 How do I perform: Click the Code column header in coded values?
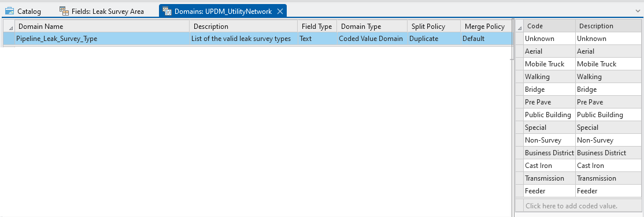point(550,26)
